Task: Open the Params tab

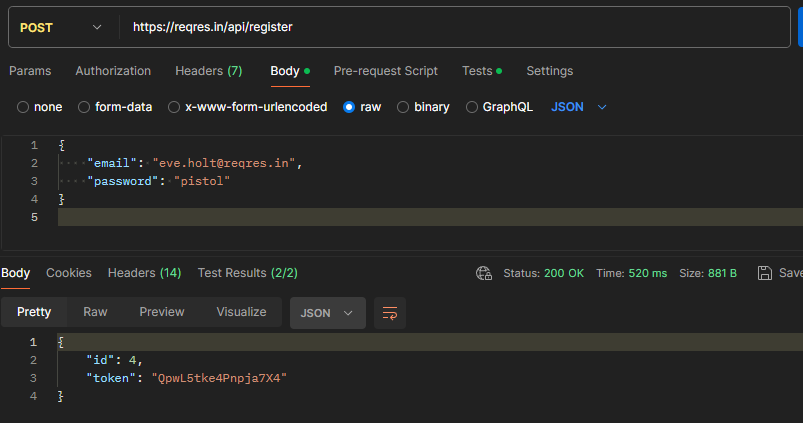Action: (x=30, y=71)
